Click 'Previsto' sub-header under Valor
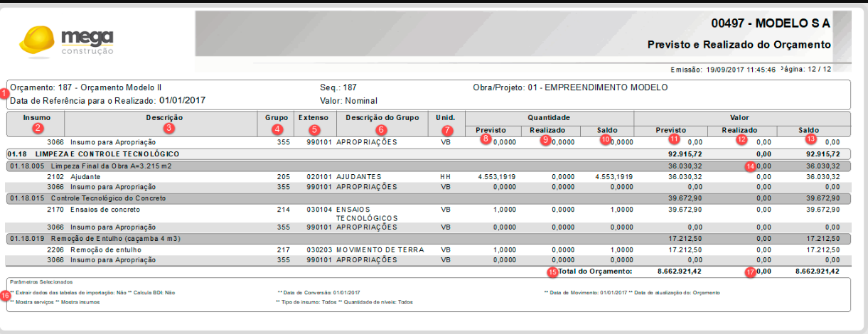Screen dimensions: 868x334 (671, 131)
